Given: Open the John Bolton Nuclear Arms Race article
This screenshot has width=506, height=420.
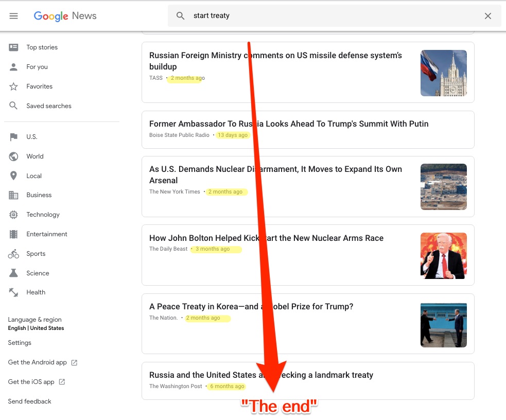Looking at the screenshot, I should click(266, 238).
